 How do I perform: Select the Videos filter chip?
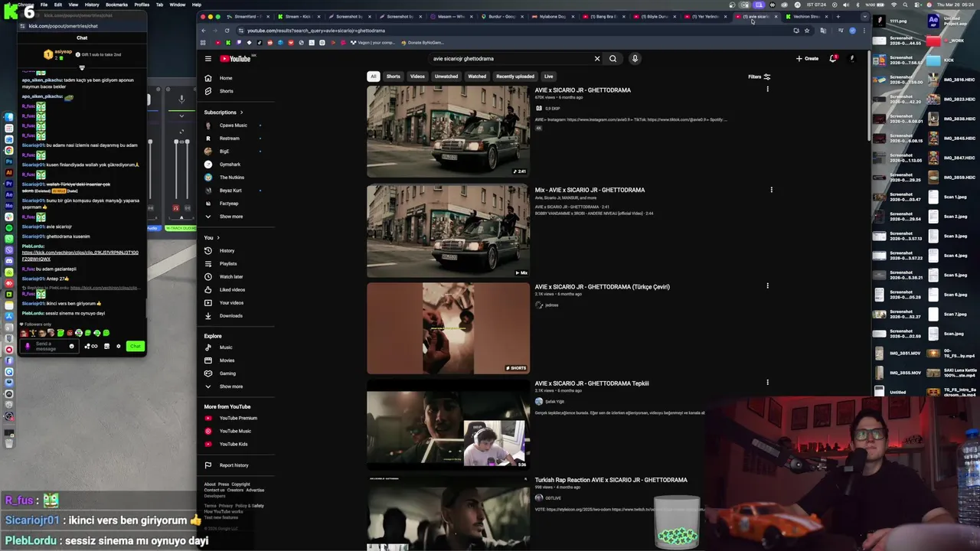417,77
